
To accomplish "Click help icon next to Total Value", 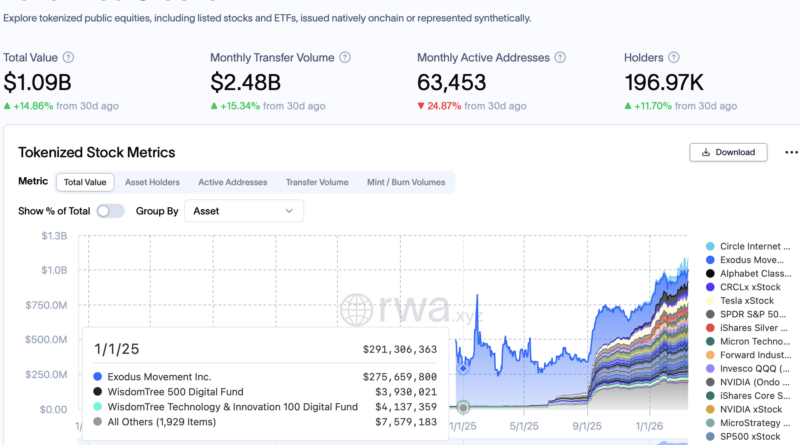I will 68,58.
